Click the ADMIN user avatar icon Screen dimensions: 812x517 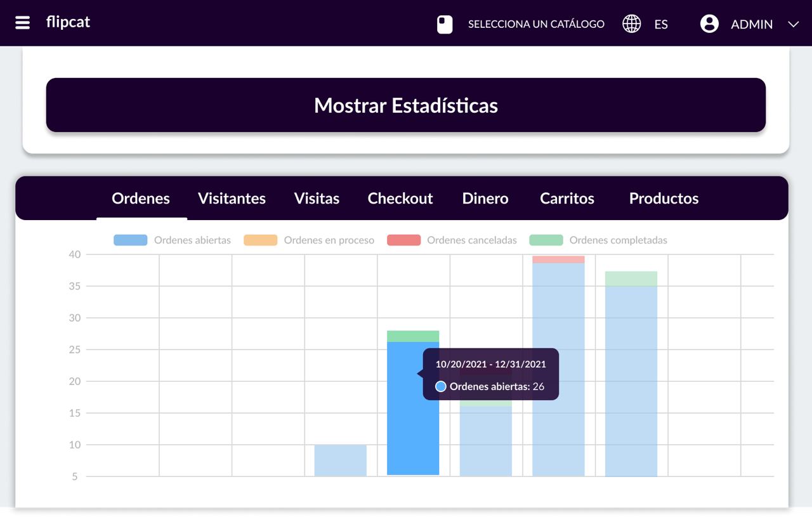tap(709, 23)
